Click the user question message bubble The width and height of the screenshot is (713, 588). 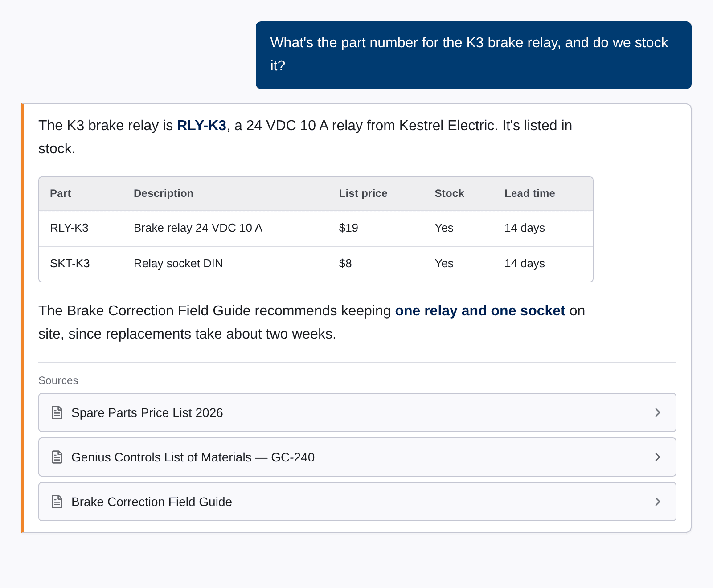(474, 55)
